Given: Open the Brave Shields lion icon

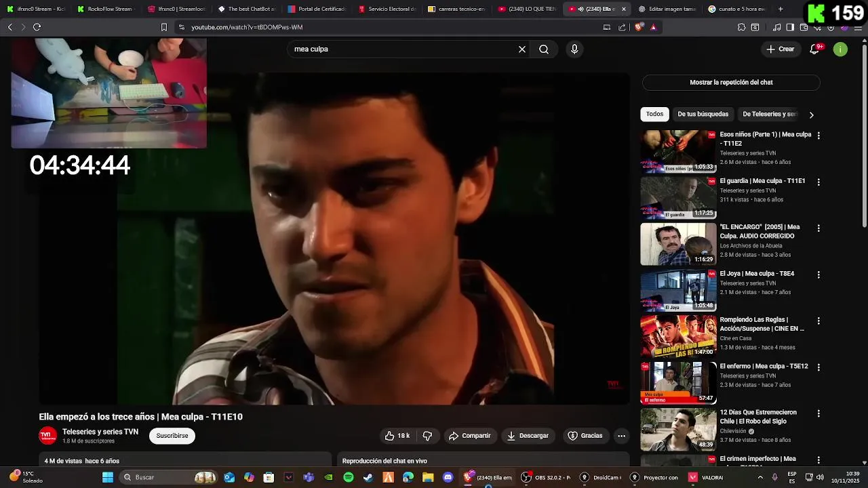Looking at the screenshot, I should click(x=639, y=27).
